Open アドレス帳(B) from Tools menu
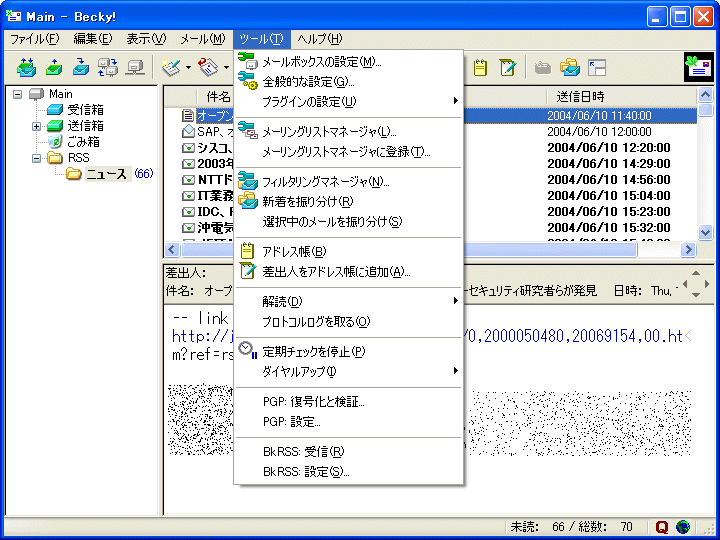720x540 pixels. pos(349,252)
